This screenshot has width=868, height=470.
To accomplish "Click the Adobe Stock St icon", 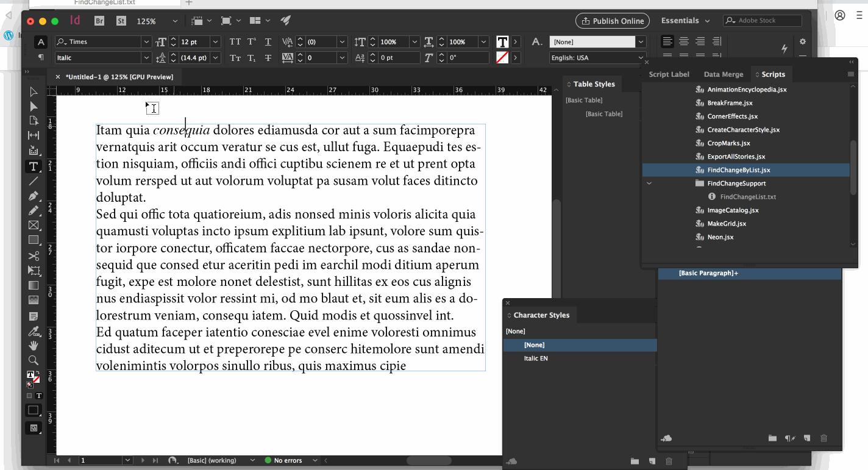I will [121, 21].
